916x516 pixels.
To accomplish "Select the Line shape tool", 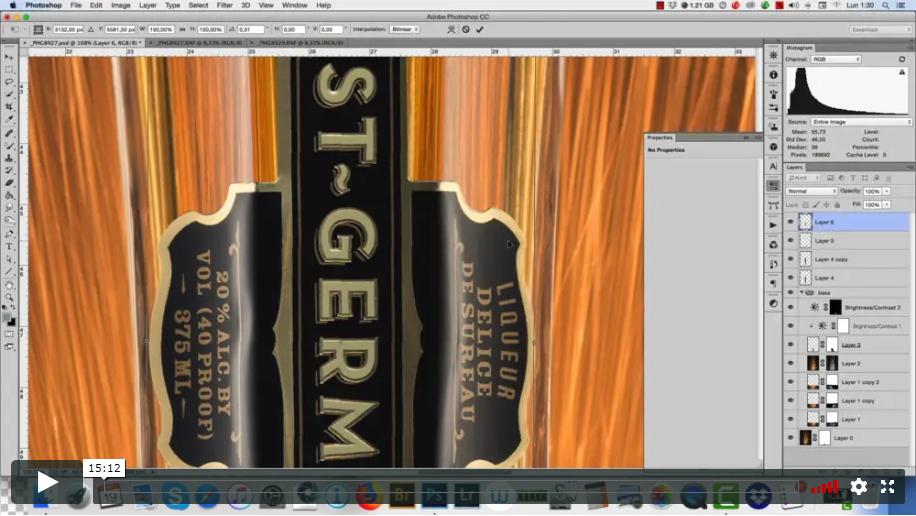I will pos(9,272).
